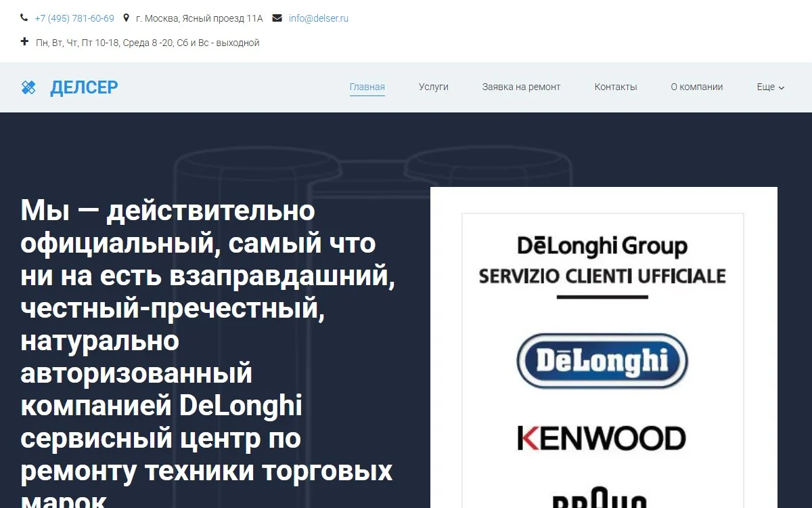Click the Делсер logo icon
812x508 pixels.
(28, 87)
